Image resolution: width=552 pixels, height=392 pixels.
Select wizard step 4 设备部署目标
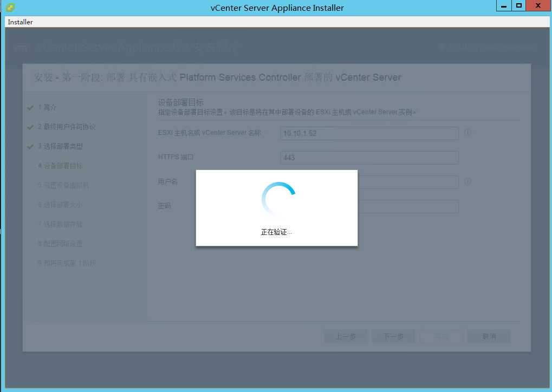(60, 165)
